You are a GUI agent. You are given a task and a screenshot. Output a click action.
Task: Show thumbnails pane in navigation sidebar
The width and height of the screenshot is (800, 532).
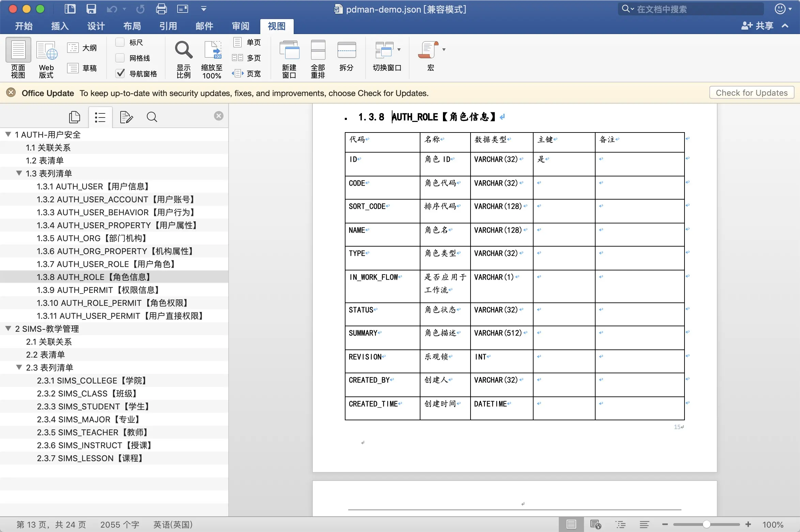click(75, 117)
